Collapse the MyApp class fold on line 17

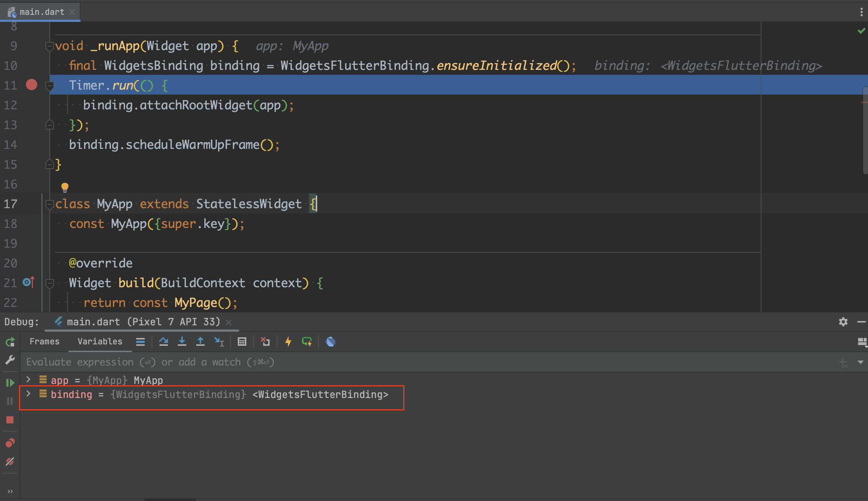pyautogui.click(x=49, y=204)
